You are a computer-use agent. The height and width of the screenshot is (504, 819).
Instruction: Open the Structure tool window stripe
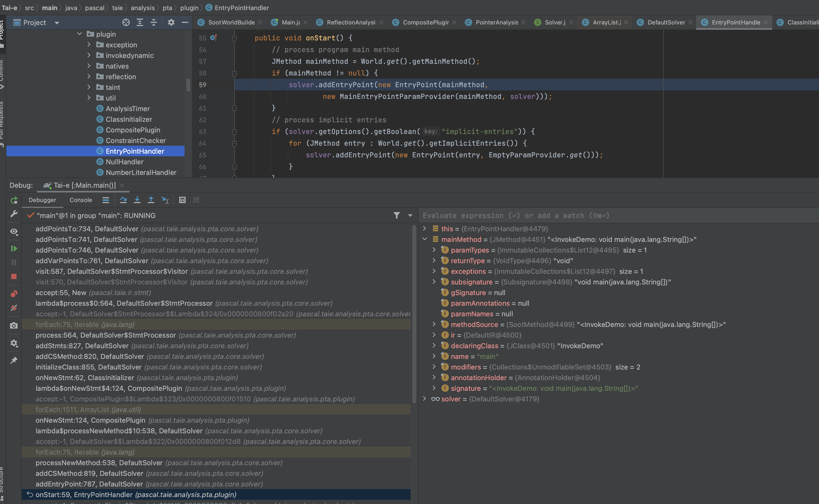(2, 483)
